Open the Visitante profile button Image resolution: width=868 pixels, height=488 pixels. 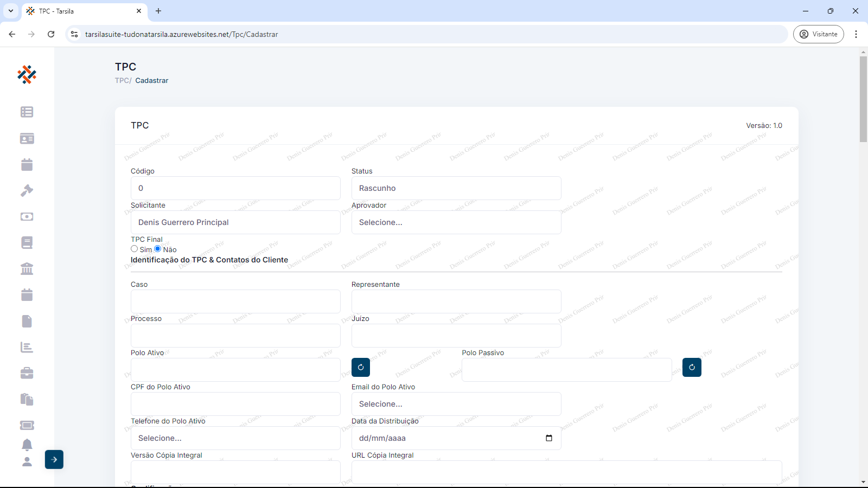coord(818,34)
